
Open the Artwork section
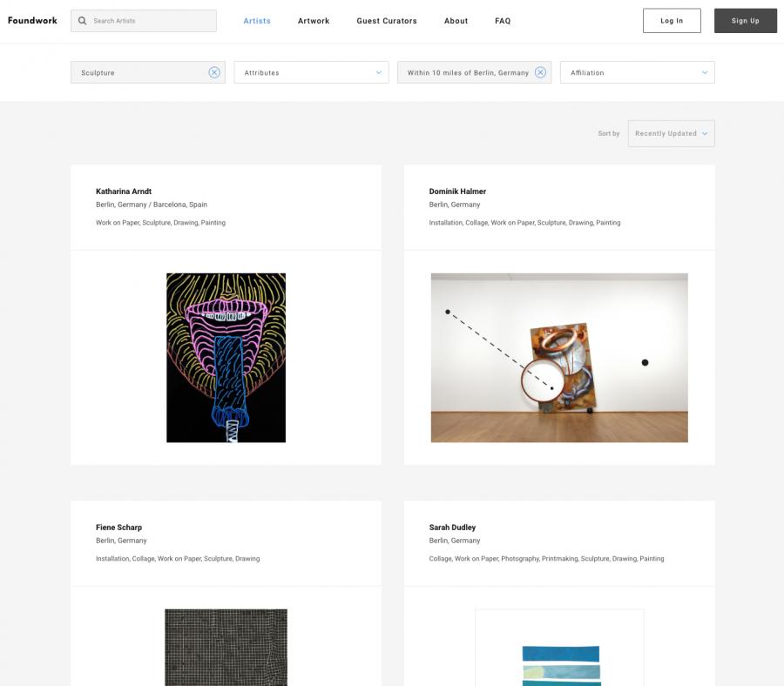point(314,19)
